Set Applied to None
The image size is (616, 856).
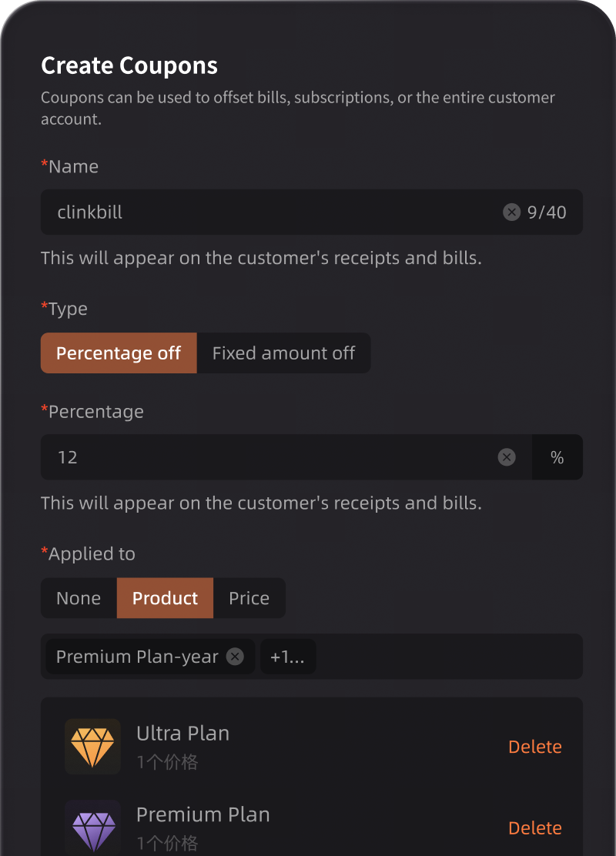[79, 598]
